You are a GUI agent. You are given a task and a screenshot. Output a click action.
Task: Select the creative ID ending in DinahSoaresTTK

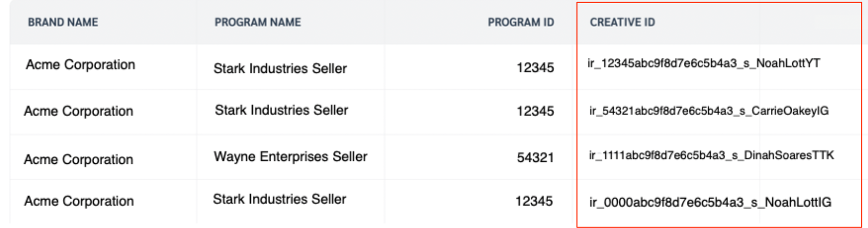711,156
